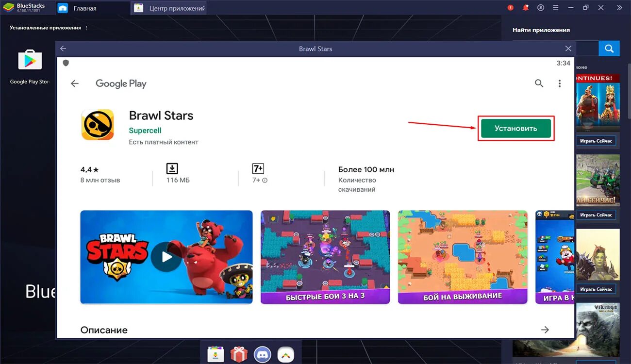Go back using Brawl Stars window arrow
This screenshot has width=631, height=364.
(63, 49)
